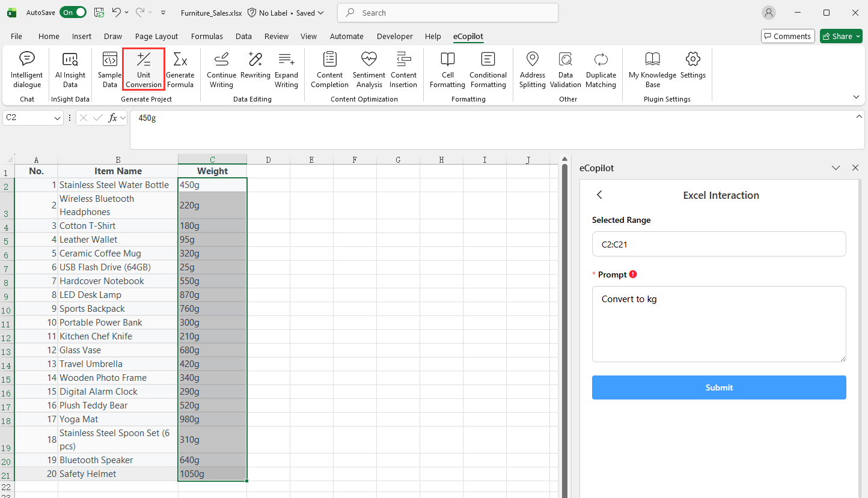Open the Address Splitting tool

[x=532, y=70]
